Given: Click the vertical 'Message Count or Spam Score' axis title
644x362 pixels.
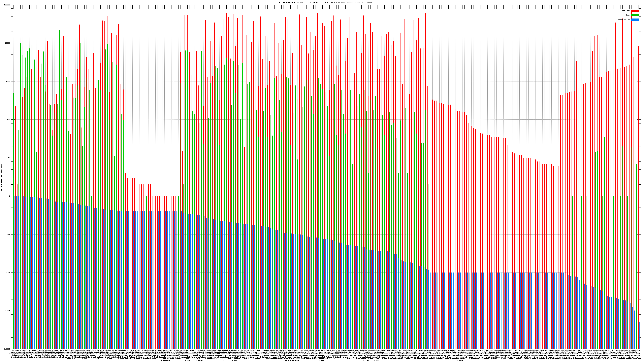Looking at the screenshot, I should (1, 177).
